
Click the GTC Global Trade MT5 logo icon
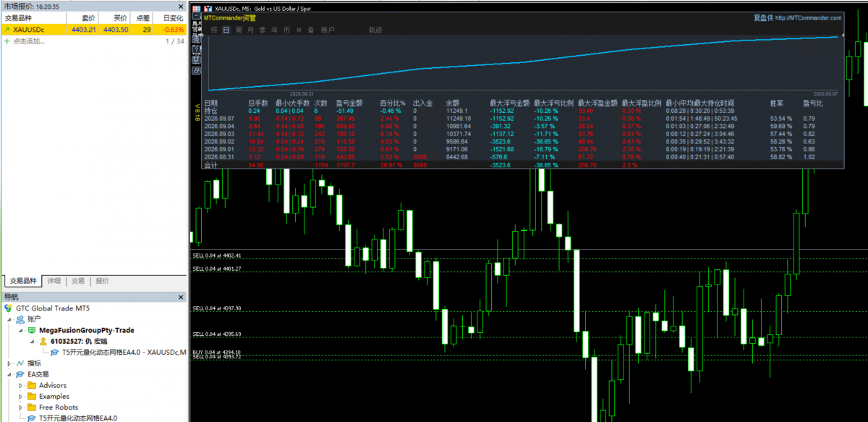tap(9, 308)
